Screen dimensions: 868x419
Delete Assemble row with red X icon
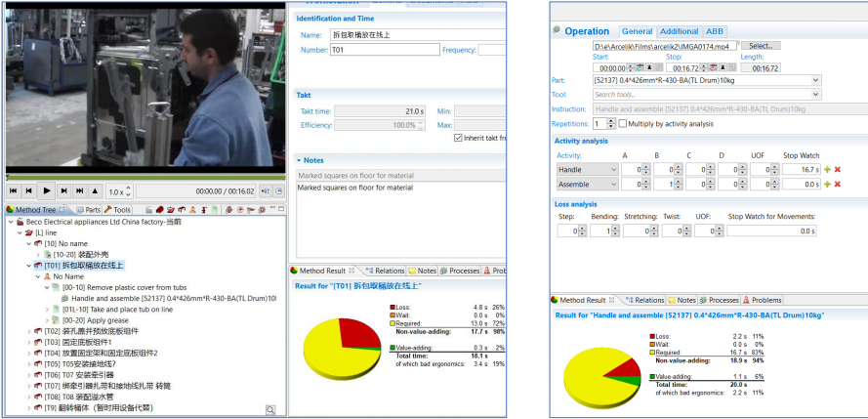pos(837,184)
